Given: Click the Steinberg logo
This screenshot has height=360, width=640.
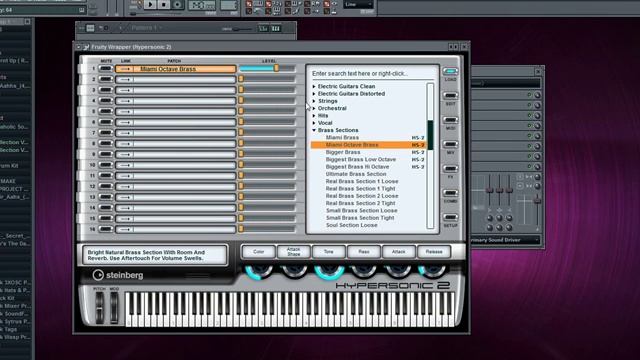Looking at the screenshot, I should point(118,275).
